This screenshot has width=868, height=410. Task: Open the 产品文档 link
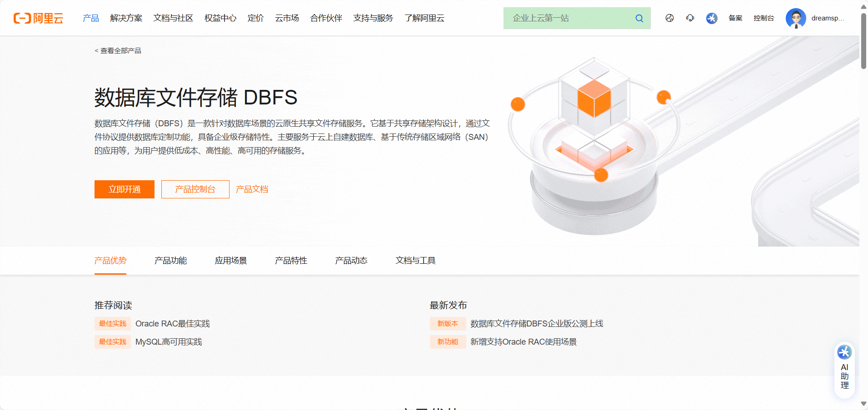tap(252, 189)
